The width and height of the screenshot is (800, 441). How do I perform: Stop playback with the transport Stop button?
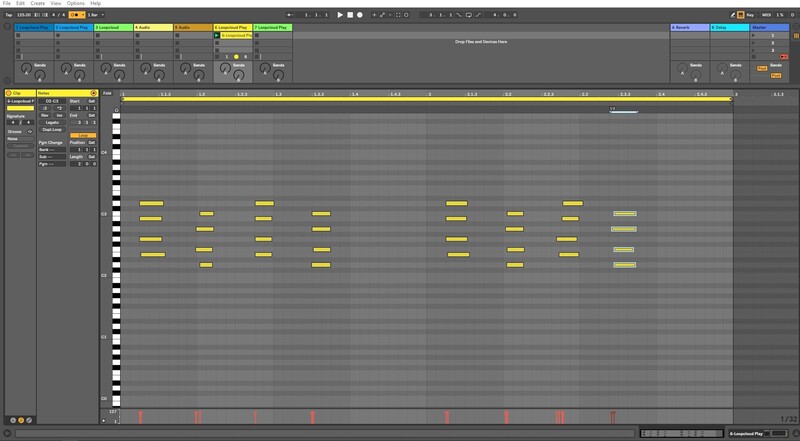[350, 15]
